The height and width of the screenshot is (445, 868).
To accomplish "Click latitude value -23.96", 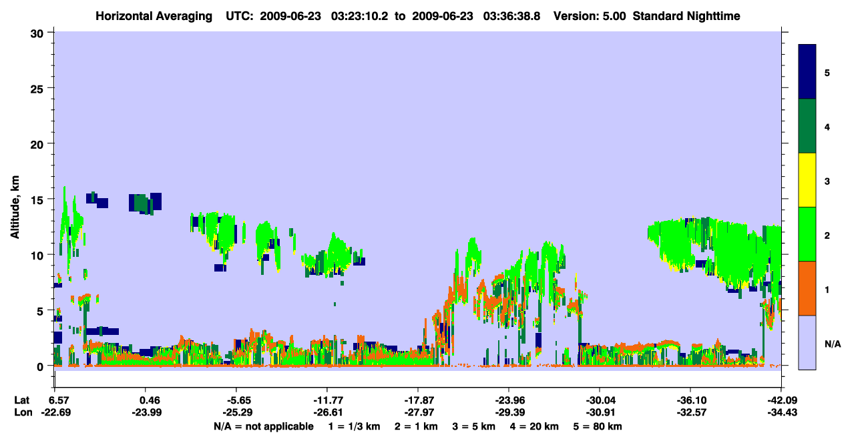I will 509,400.
